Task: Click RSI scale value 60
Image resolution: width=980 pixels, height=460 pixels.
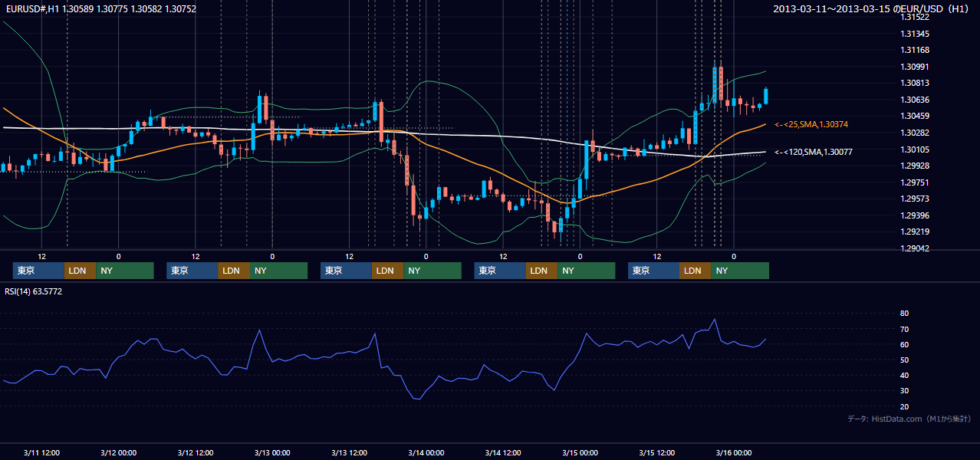Action: click(x=905, y=344)
